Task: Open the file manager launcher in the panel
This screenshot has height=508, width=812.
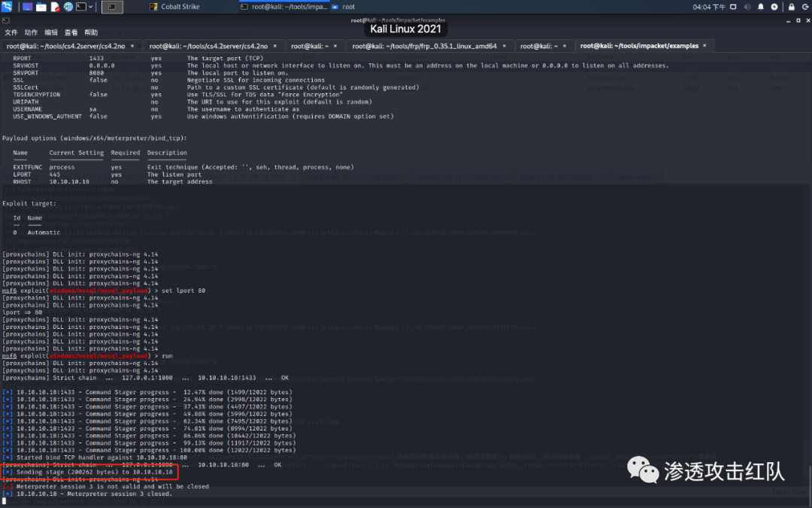Action: pyautogui.click(x=41, y=7)
